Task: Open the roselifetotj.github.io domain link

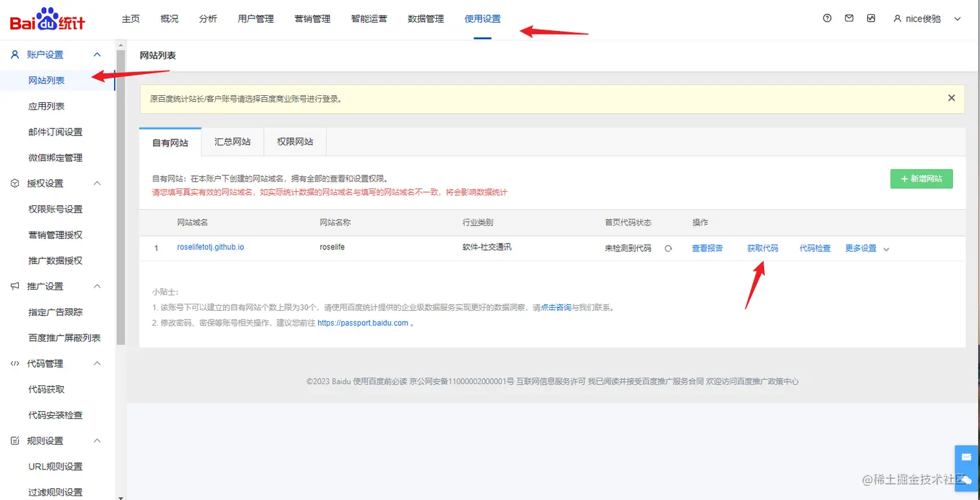Action: [x=211, y=247]
